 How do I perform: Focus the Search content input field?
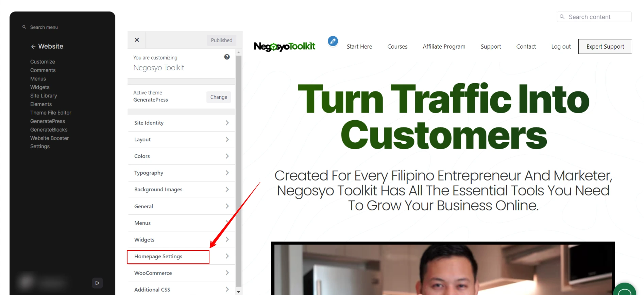594,17
